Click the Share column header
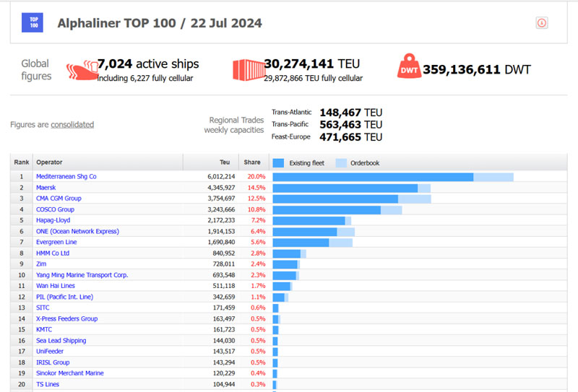578x392 pixels. point(252,162)
